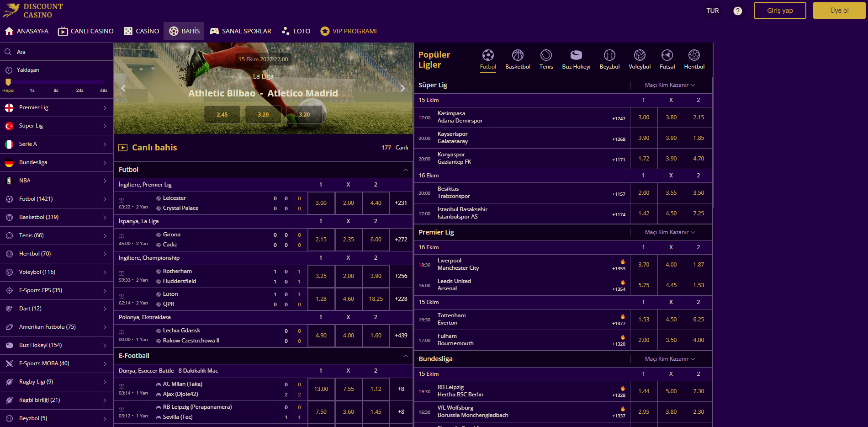868x427 pixels.
Task: Open the CANLI CASINO menu
Action: click(85, 31)
